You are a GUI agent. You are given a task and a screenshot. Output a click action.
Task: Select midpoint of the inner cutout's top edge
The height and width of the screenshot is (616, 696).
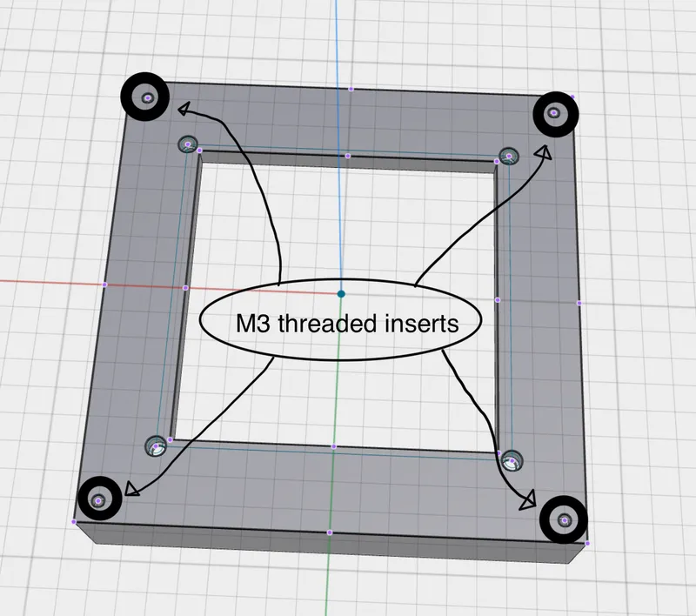click(x=347, y=157)
